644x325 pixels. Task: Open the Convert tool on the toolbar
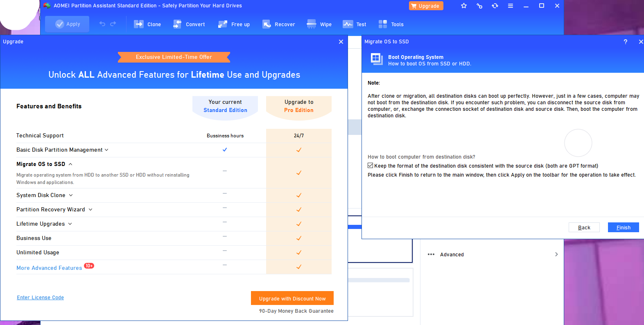pos(189,25)
